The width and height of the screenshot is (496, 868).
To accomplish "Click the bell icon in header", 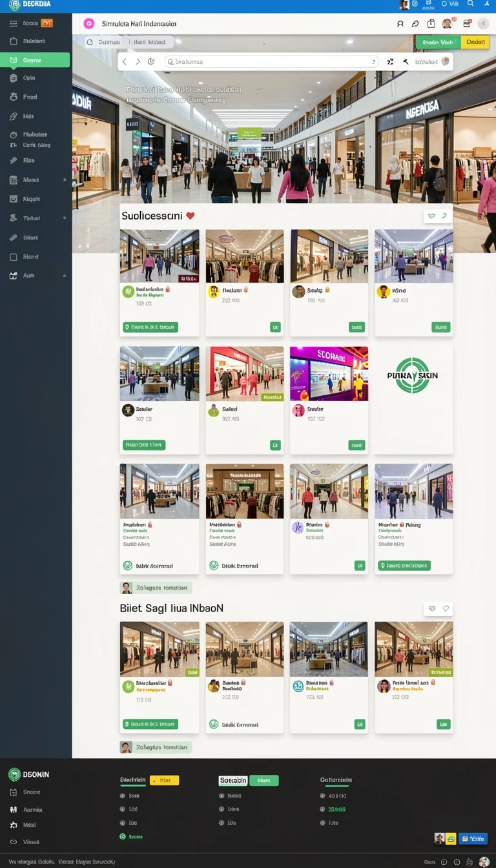I will pos(400,23).
